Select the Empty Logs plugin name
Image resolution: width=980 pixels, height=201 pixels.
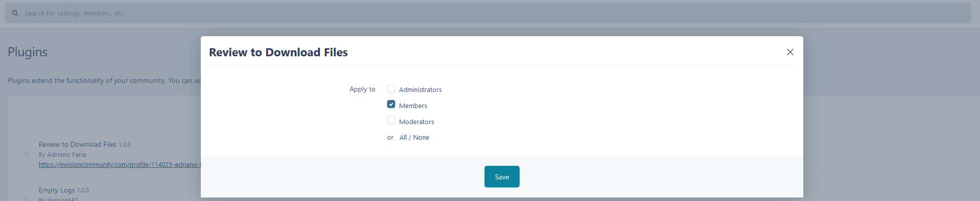57,190
